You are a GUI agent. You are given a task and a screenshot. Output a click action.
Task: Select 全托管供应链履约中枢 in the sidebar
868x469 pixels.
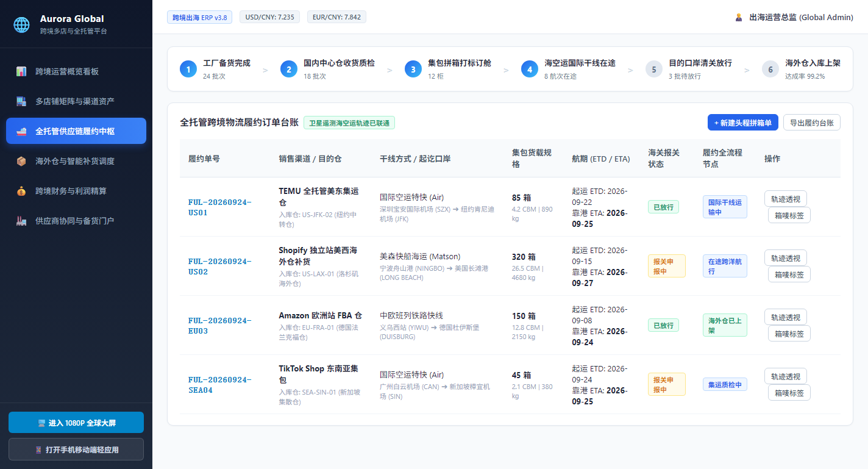click(76, 131)
